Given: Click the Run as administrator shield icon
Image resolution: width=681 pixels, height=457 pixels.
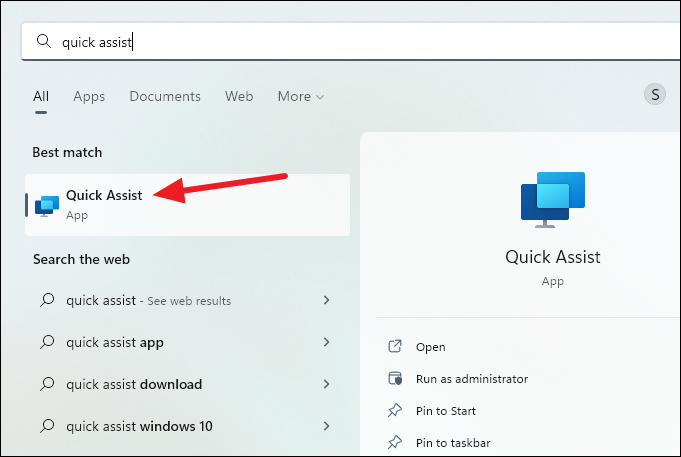Looking at the screenshot, I should pos(395,378).
